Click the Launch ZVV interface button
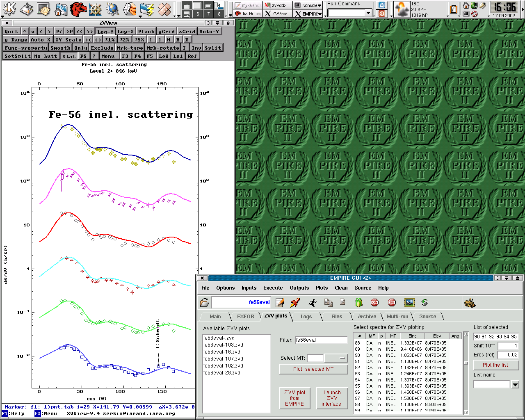Screen dimensions: 525x420 pos(332,398)
